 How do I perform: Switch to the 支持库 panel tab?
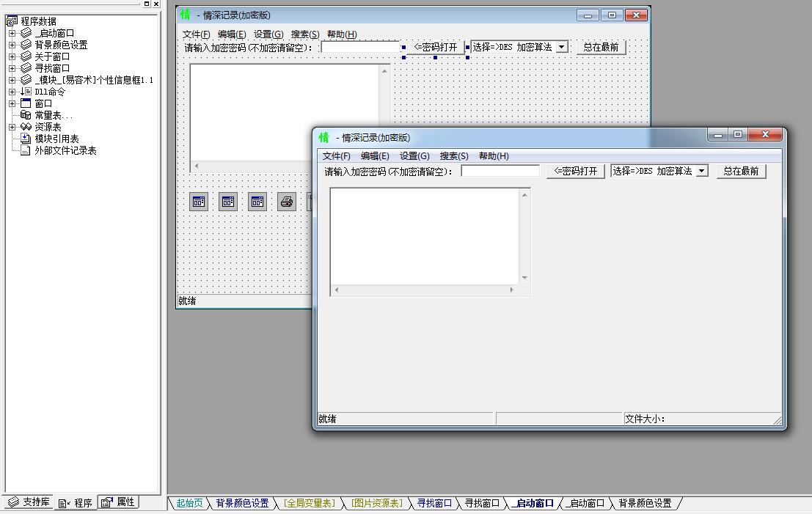pyautogui.click(x=29, y=502)
